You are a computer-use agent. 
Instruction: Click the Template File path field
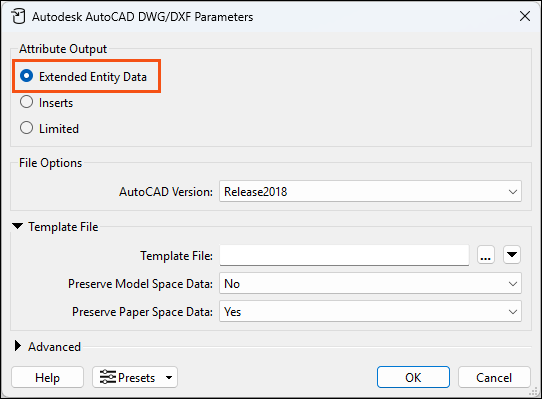[344, 255]
